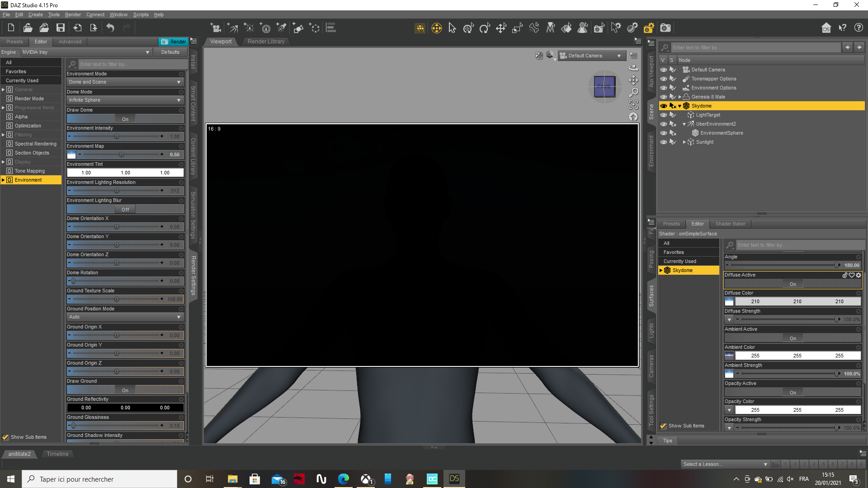Create a new camera from toolbar
The image size is (868, 488).
click(216, 28)
